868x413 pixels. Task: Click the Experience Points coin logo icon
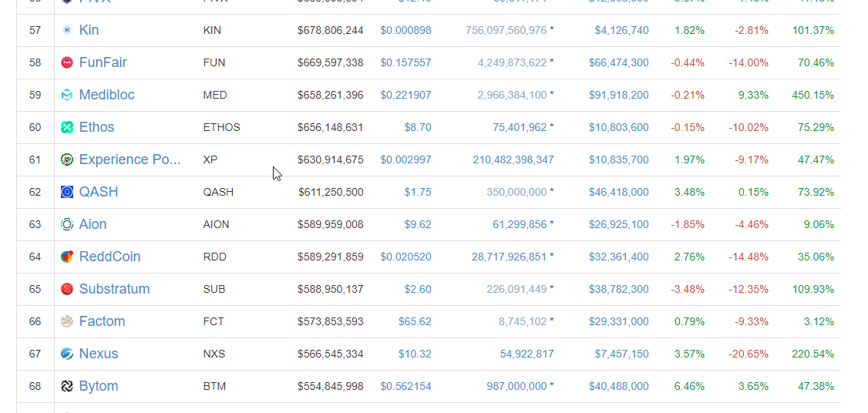point(67,160)
